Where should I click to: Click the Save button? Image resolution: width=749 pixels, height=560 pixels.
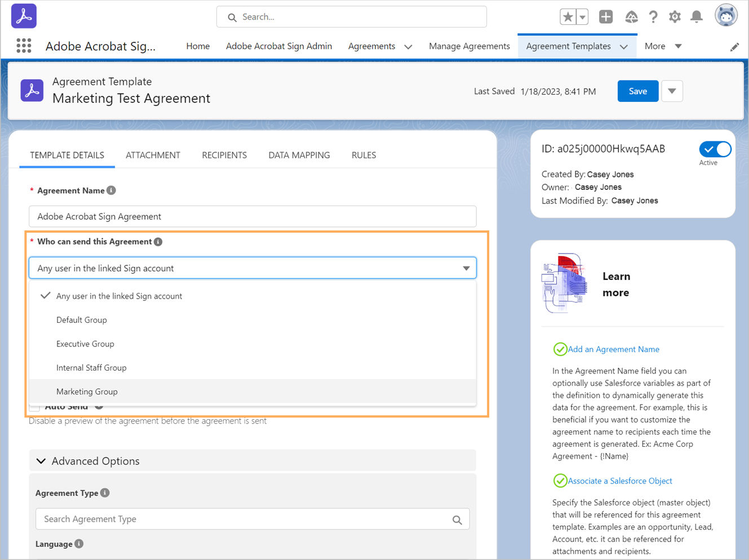(638, 91)
